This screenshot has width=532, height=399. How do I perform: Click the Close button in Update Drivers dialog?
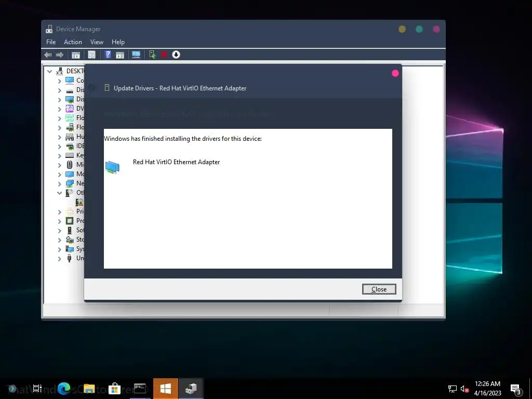pyautogui.click(x=379, y=289)
